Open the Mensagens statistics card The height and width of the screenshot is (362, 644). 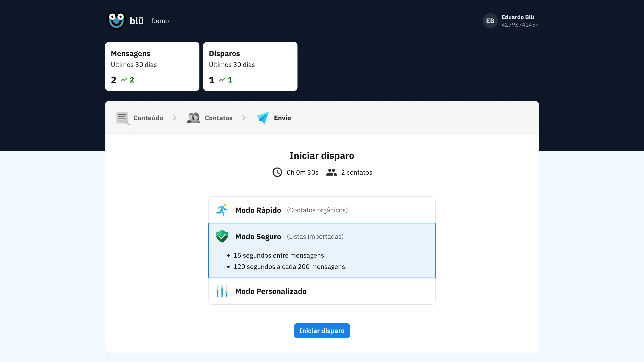coord(152,66)
